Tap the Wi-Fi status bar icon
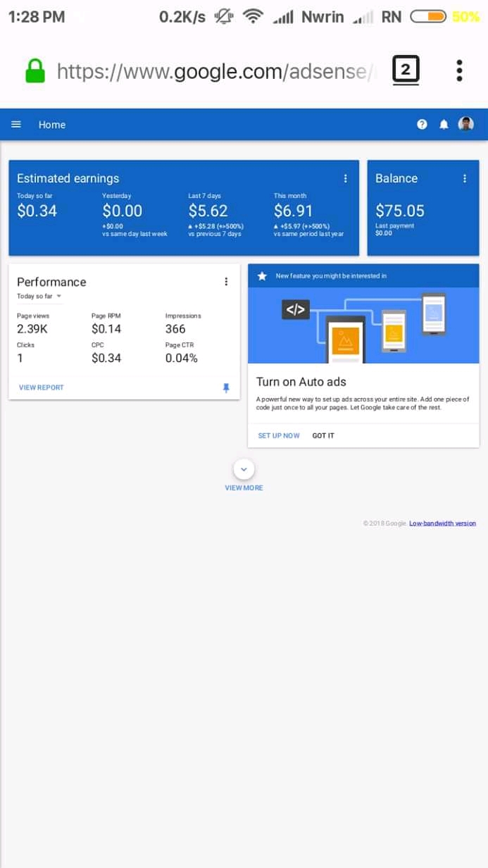 252,16
